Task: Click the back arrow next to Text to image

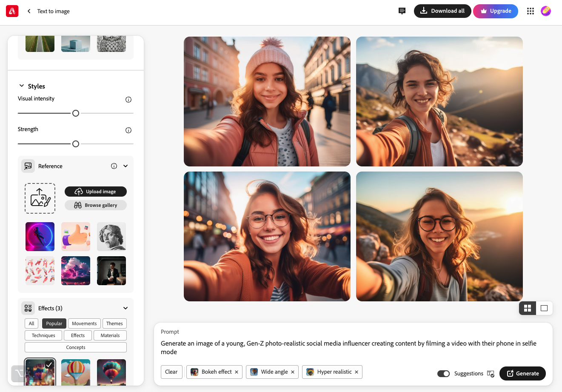Action: pos(29,11)
